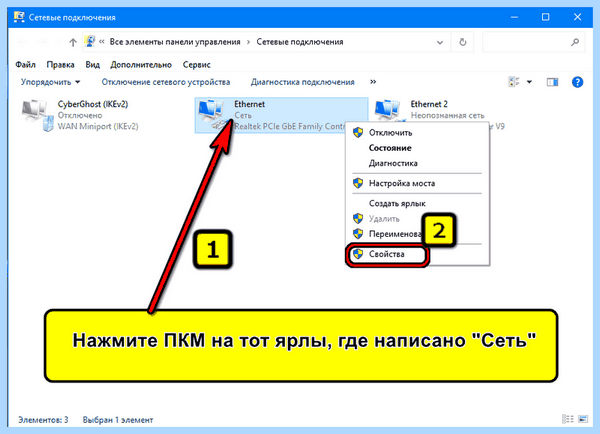Viewport: 600px width, 434px height.
Task: Click Отключение сетевого устройства
Action: [x=166, y=82]
